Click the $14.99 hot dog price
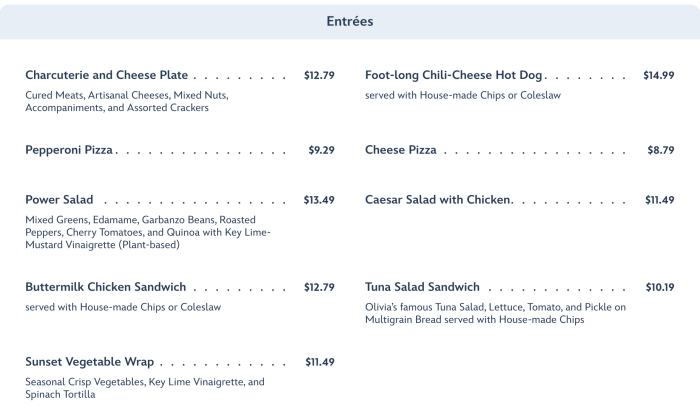The width and height of the screenshot is (700, 420). [x=658, y=75]
